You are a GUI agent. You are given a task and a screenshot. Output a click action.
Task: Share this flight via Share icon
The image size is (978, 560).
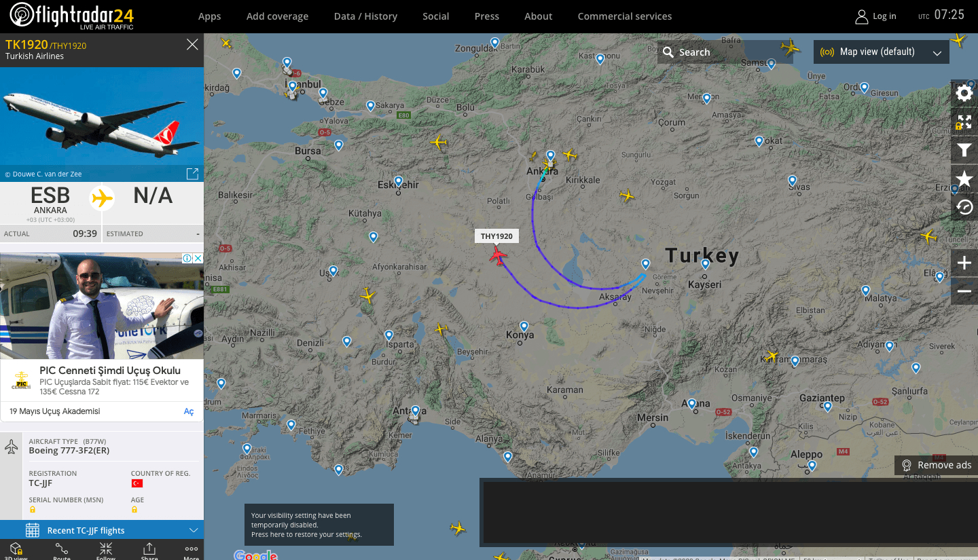coord(149,550)
